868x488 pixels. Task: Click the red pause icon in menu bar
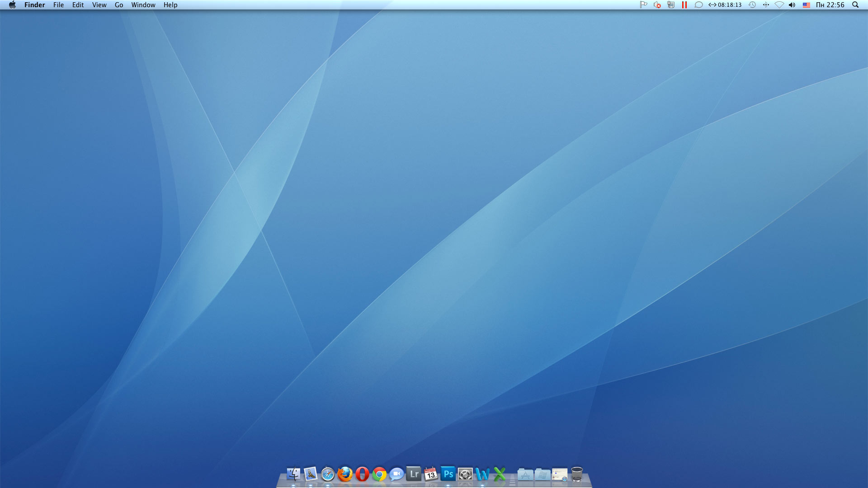click(684, 5)
